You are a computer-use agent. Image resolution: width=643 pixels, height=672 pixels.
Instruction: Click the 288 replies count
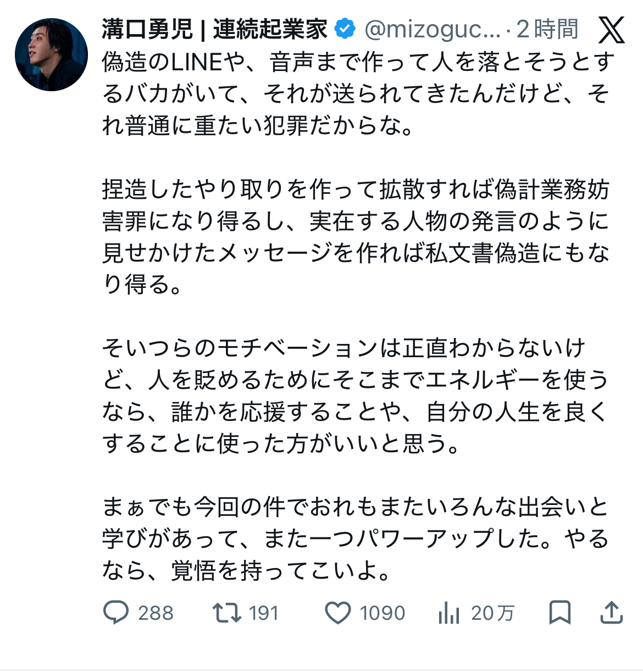tap(156, 613)
